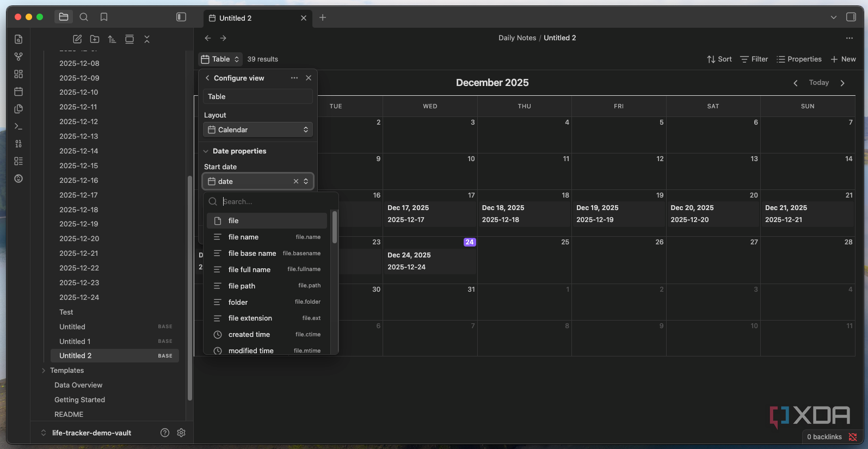Screen dimensions: 868x449
Task: Go to next month in calendar
Action: tap(843, 83)
